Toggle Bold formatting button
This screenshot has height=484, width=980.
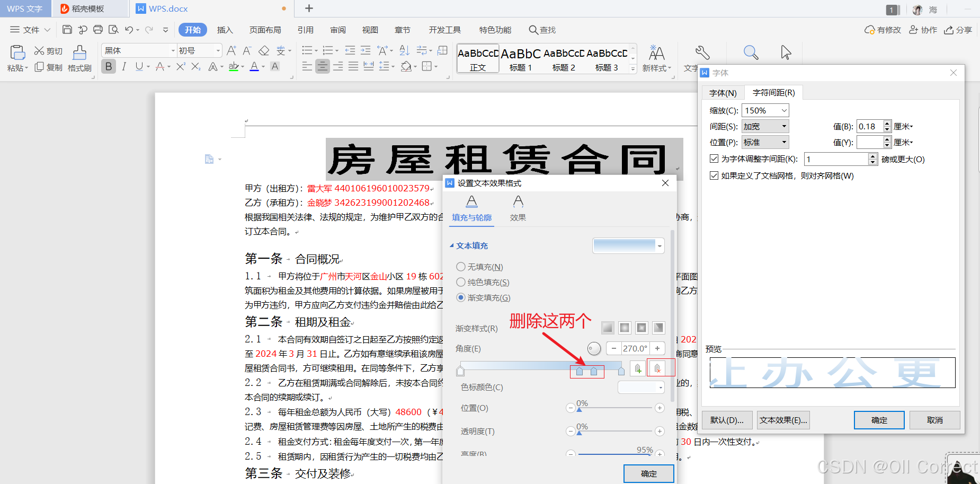click(x=109, y=66)
